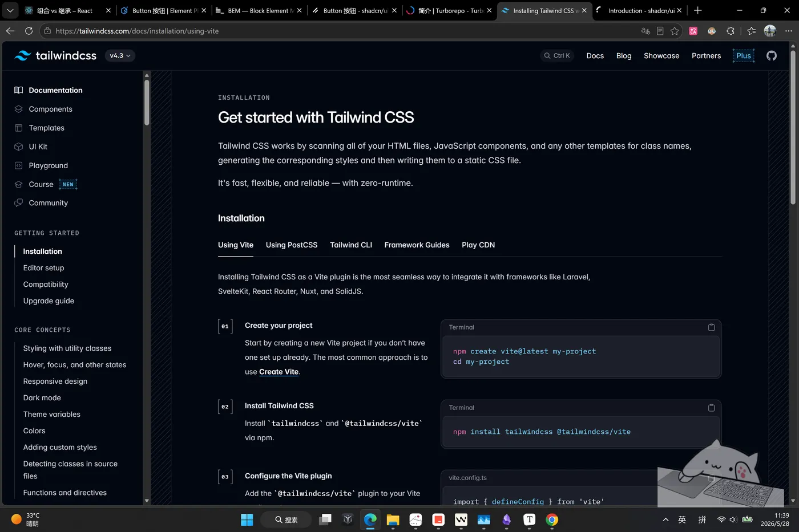This screenshot has width=799, height=532.
Task: Open Typora from the taskbar
Action: [530, 519]
